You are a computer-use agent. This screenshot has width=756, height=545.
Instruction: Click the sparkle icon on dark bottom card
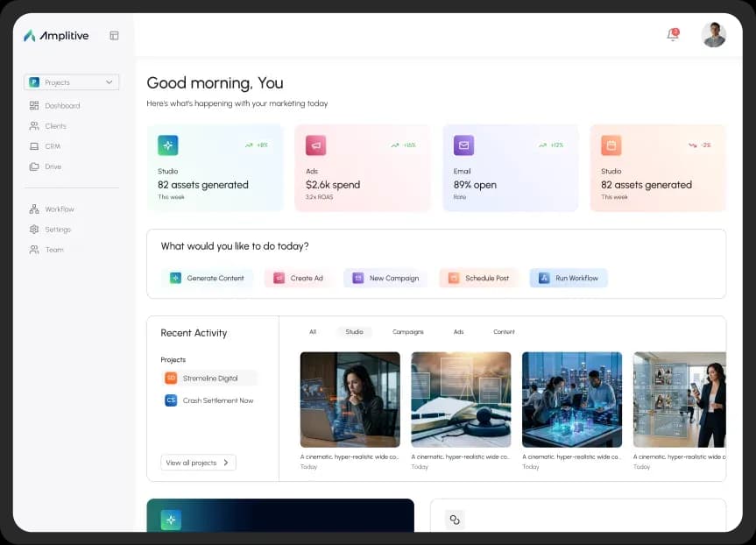171,520
